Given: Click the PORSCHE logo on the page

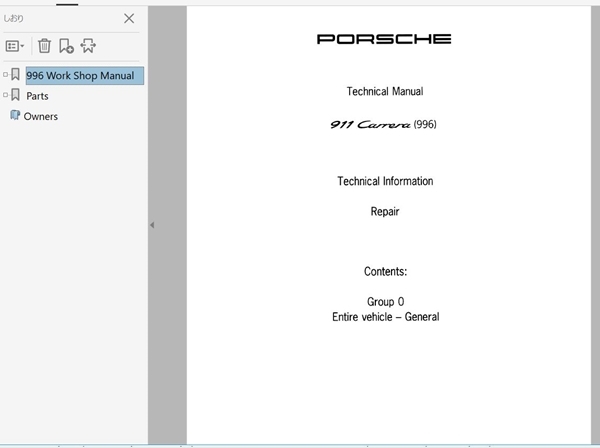Looking at the screenshot, I should pyautogui.click(x=384, y=39).
